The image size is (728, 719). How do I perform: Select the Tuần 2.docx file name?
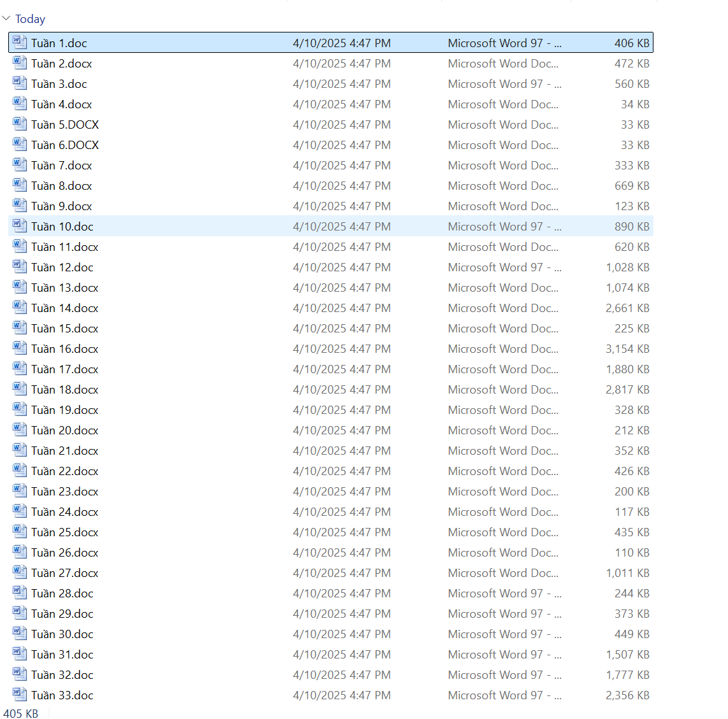pos(62,64)
